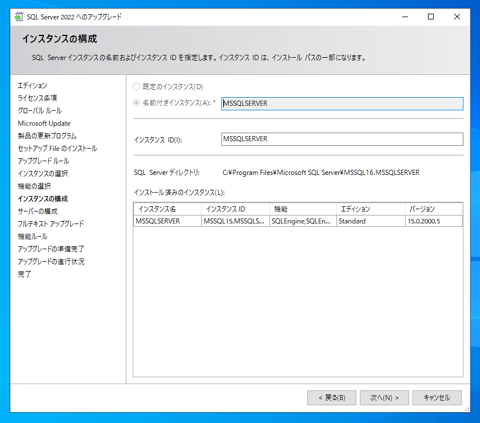Image resolution: width=480 pixels, height=423 pixels.
Task: Select the グローバル ルール step
Action: click(40, 111)
